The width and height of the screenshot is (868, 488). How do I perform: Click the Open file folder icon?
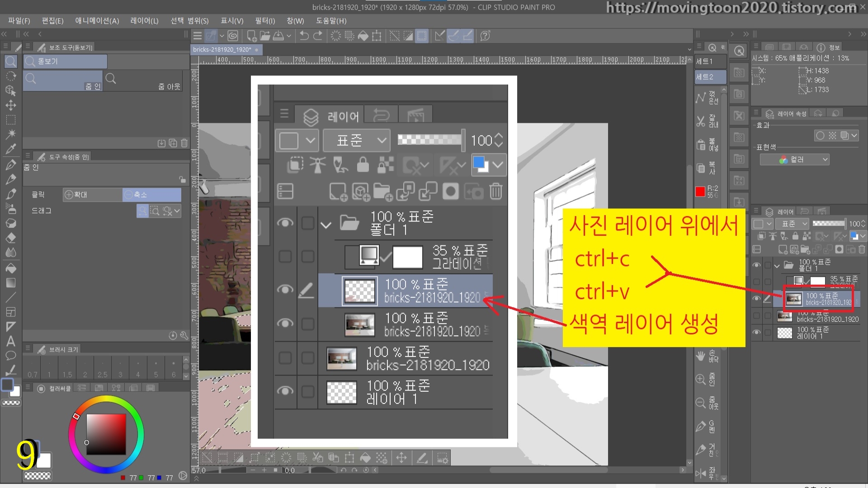pyautogui.click(x=265, y=36)
